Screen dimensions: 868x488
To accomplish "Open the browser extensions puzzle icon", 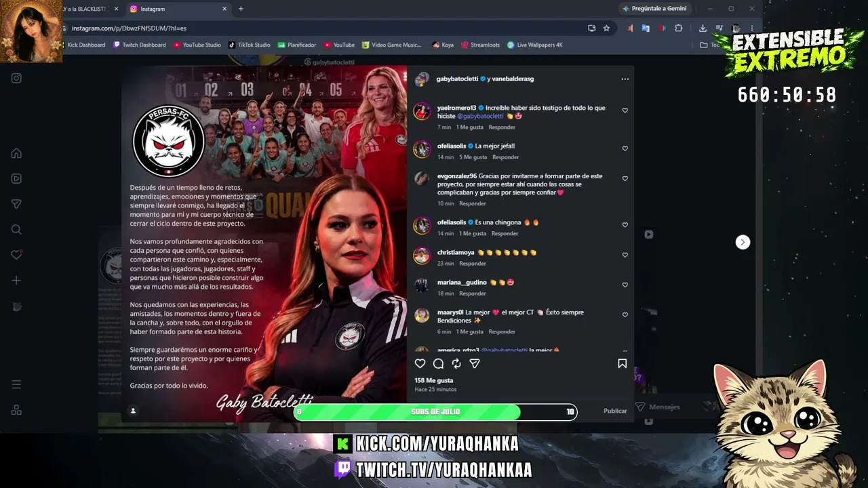I will (678, 28).
